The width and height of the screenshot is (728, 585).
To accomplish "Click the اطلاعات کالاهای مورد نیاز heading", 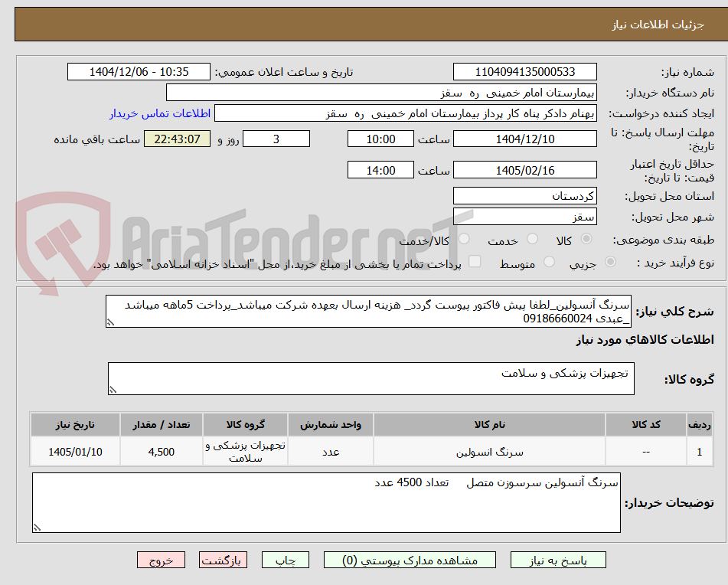I will pos(645,340).
